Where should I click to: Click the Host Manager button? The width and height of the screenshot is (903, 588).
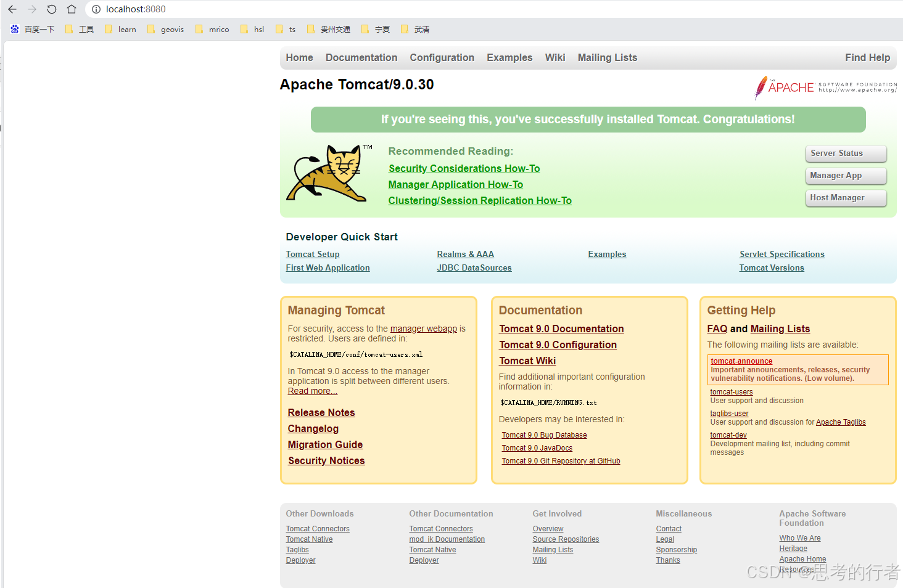pos(846,198)
